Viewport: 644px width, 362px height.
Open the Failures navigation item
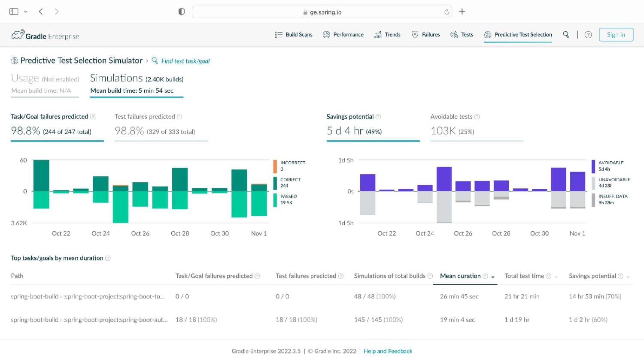pos(426,35)
